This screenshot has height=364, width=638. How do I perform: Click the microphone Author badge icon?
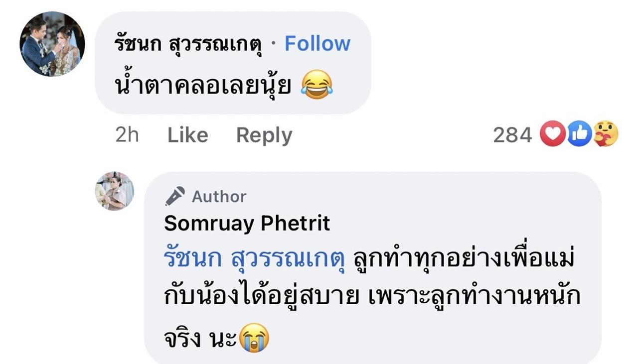(x=175, y=196)
